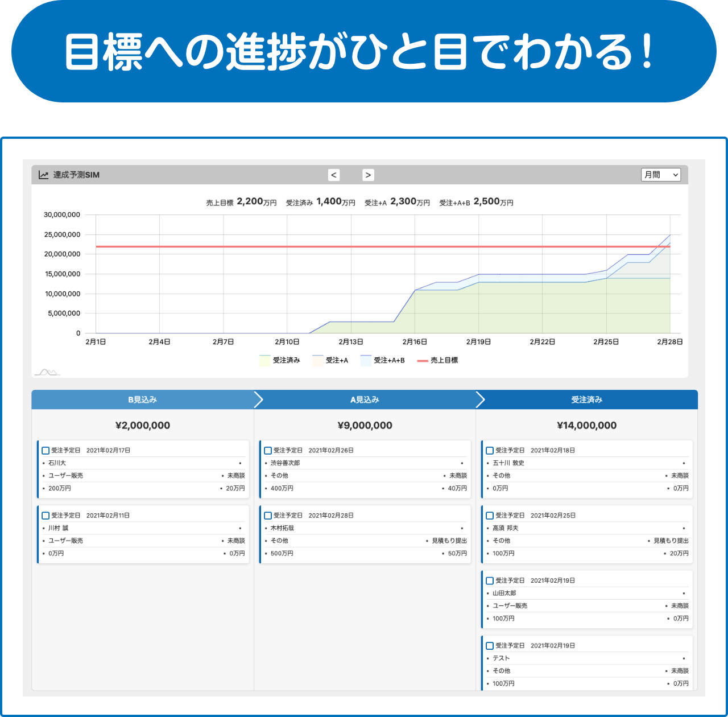Screen dimensions: 728x717
Task: Click the テスト card name
Action: point(502,658)
